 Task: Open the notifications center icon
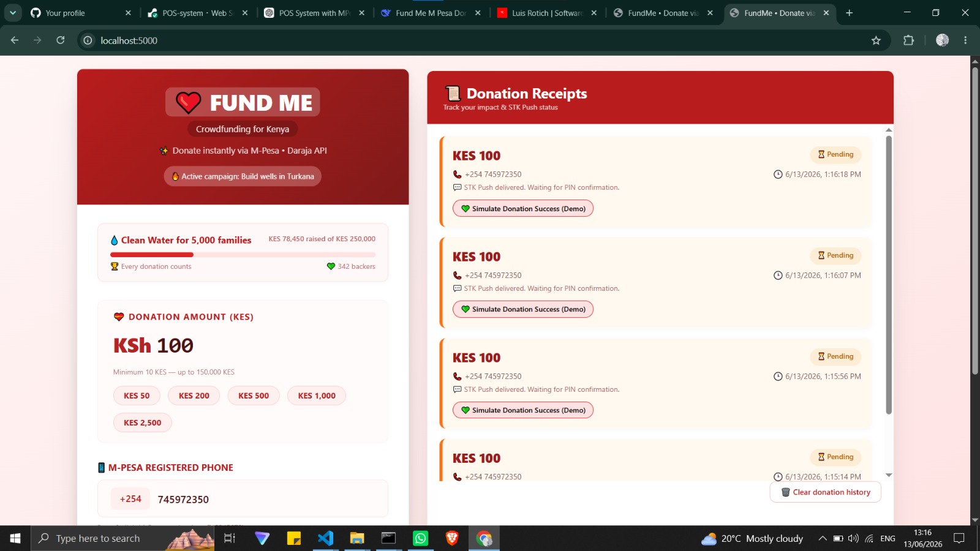[x=959, y=539]
